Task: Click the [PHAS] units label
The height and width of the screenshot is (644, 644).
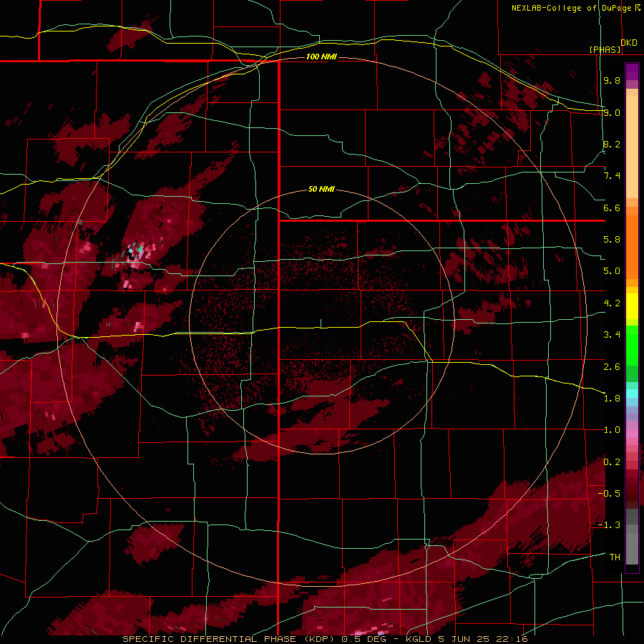Action: pyautogui.click(x=605, y=49)
